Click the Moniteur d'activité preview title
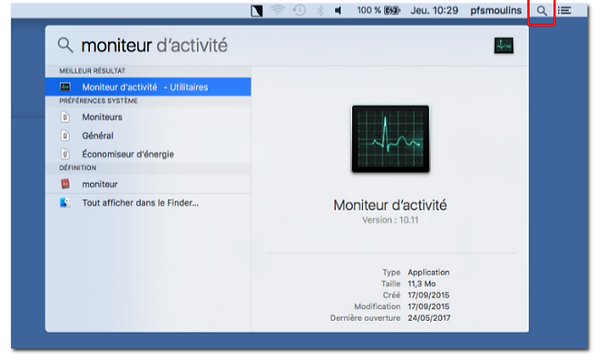The image size is (600, 360). coord(390,205)
